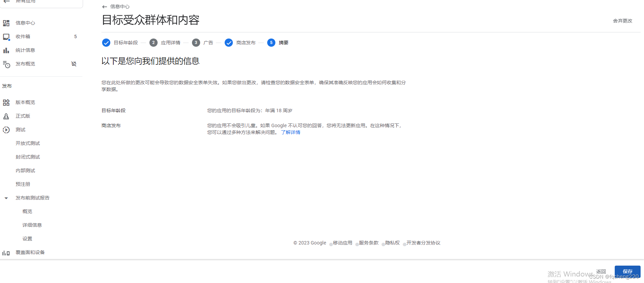Click the 统计信息 bar chart icon
644x283 pixels.
6,50
